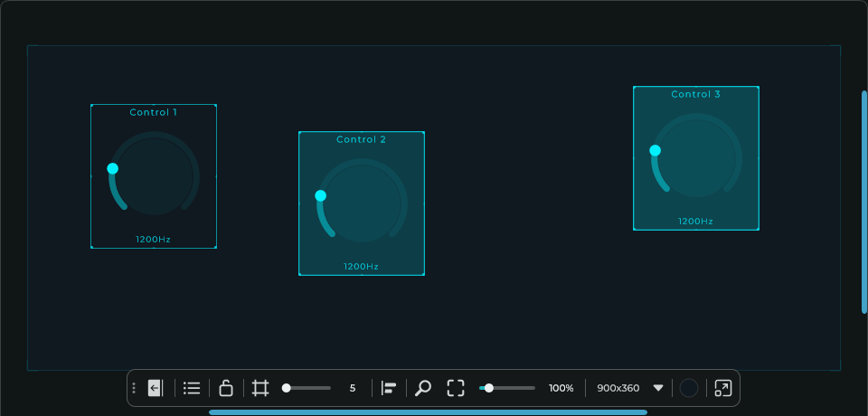Open the component list icon

pos(192,388)
